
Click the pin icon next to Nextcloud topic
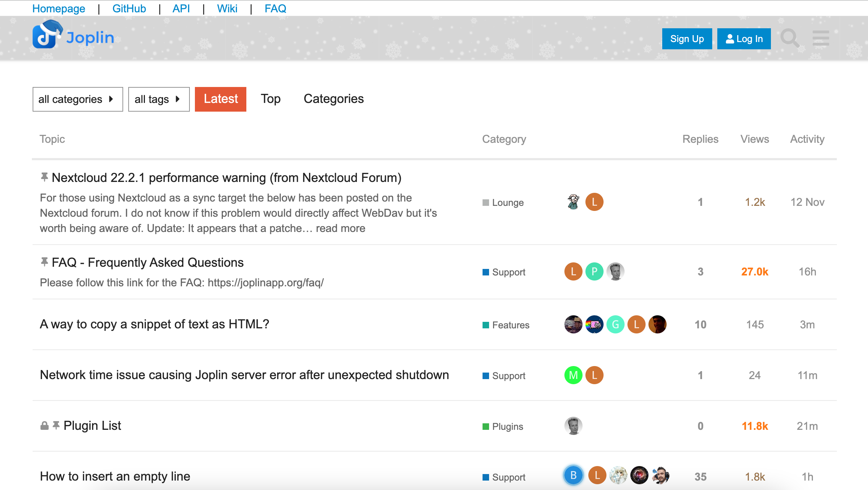[x=44, y=177]
